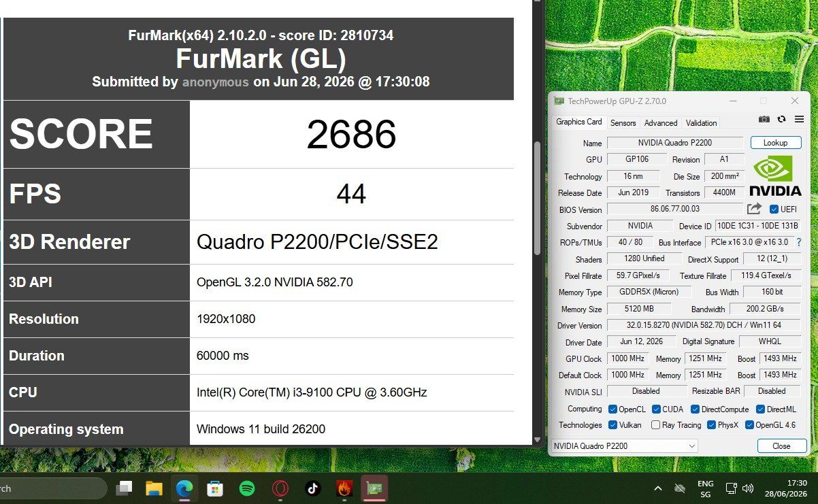Toggle the Ray Tracing checkbox
The image size is (818, 504).
pos(655,425)
